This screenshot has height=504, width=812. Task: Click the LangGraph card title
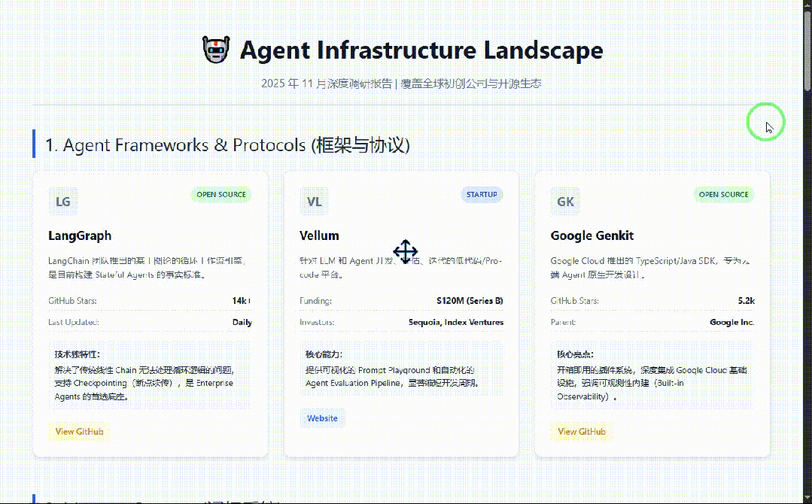point(80,235)
